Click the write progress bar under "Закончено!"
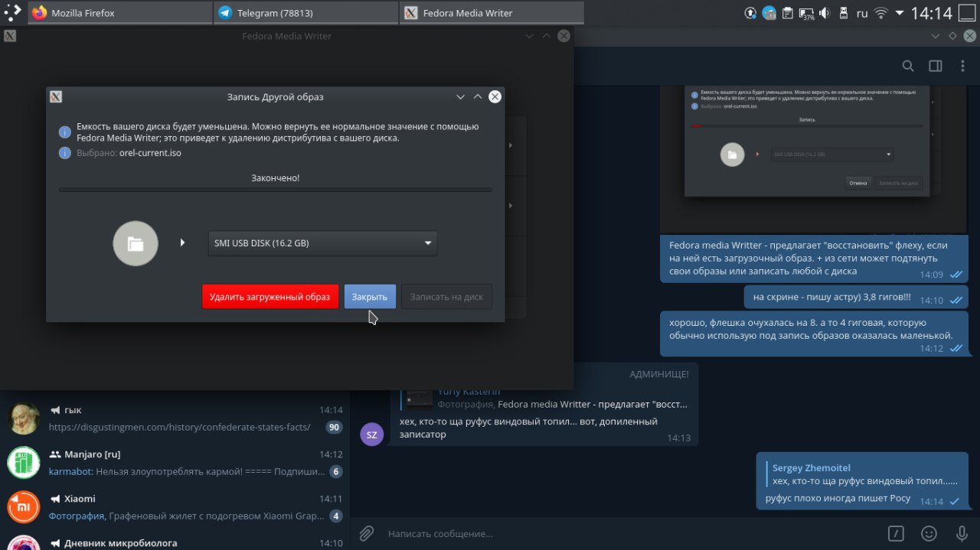 pos(276,190)
